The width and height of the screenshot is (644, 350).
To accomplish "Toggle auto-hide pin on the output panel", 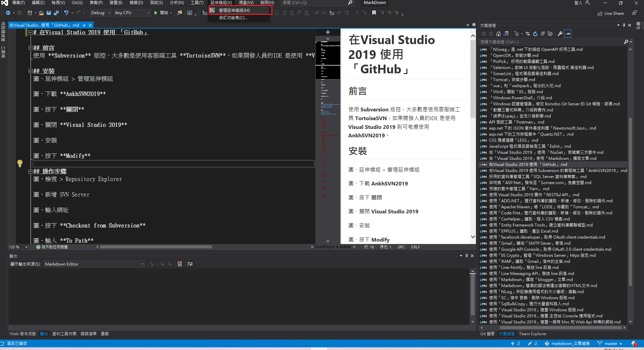I will pyautogui.click(x=466, y=256).
